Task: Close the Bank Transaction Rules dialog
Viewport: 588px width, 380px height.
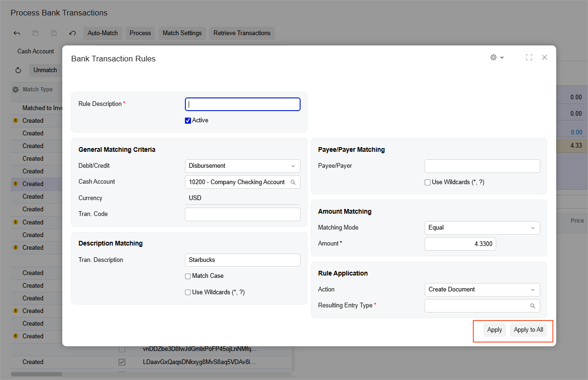Action: [x=544, y=57]
